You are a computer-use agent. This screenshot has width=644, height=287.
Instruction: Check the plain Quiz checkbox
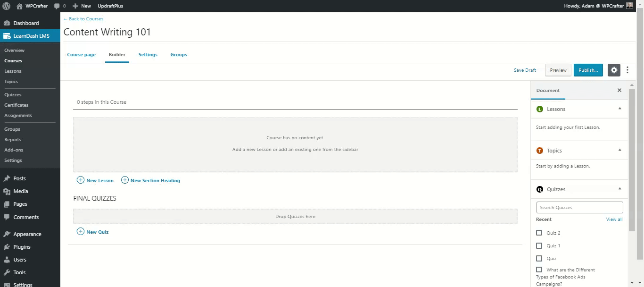[x=539, y=258]
